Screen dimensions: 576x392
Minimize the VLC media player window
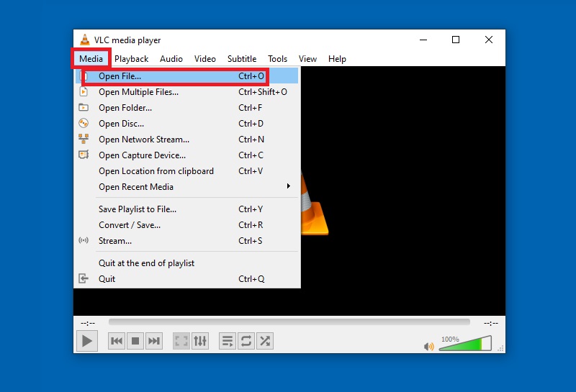423,40
